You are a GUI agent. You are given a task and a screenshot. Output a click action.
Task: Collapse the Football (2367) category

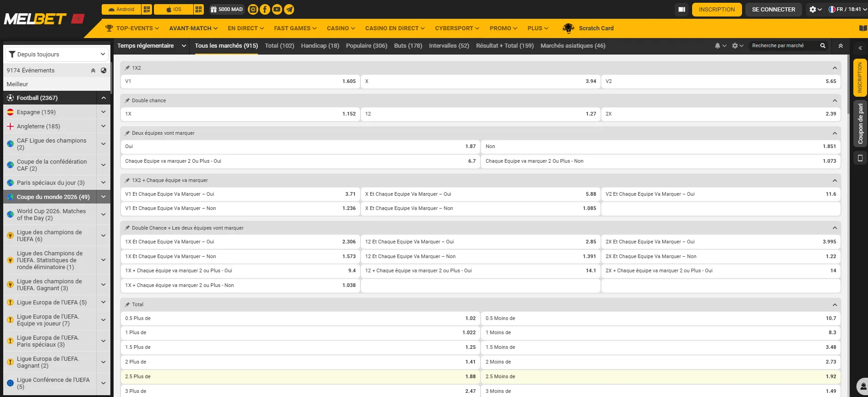pyautogui.click(x=104, y=98)
